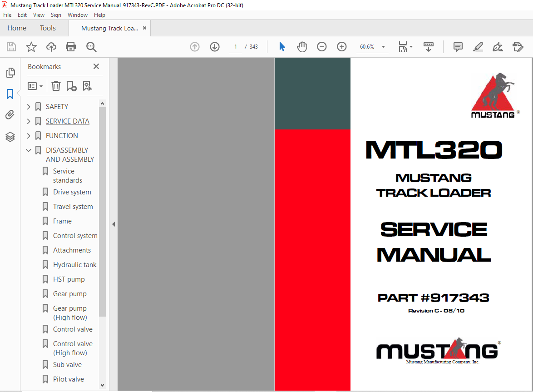Select the highlighter pen tool

478,47
